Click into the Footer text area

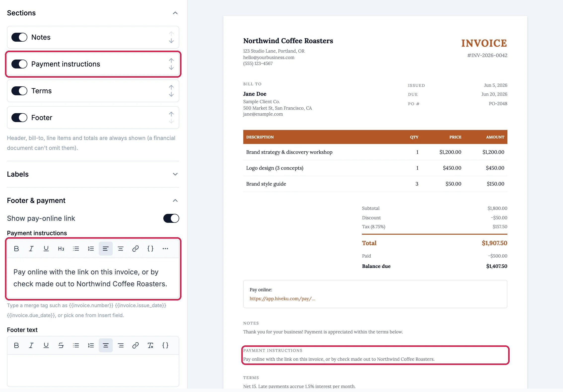pyautogui.click(x=93, y=370)
